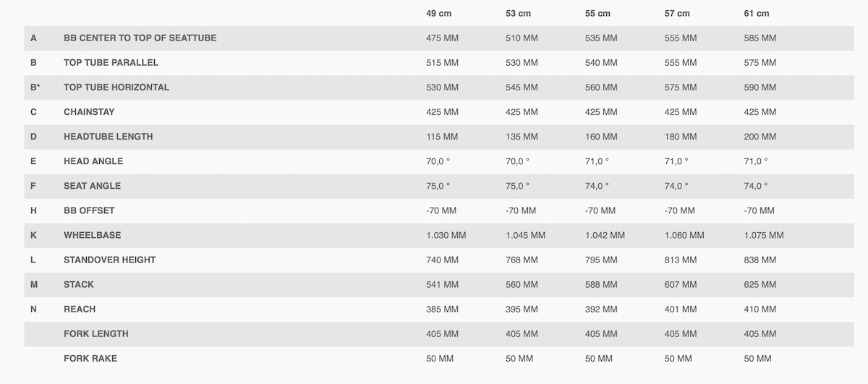Click the CHAINSTAY row label
This screenshot has width=868, height=384.
tap(89, 112)
